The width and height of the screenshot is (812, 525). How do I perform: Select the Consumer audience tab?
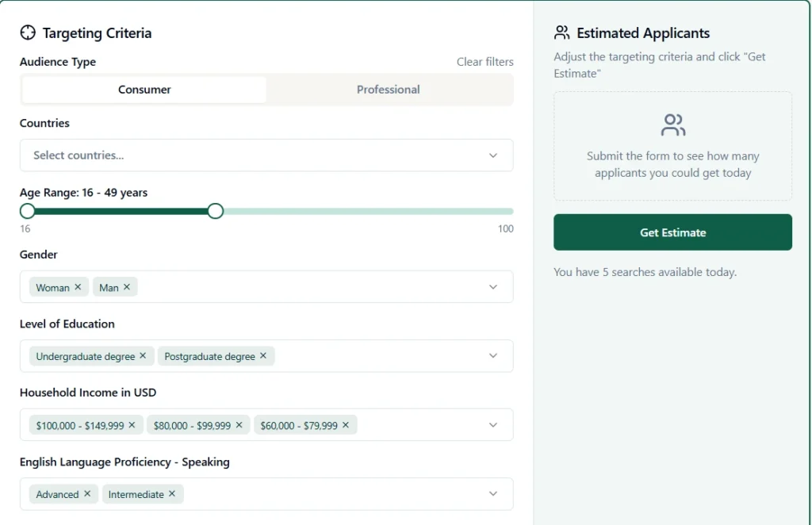pos(143,90)
